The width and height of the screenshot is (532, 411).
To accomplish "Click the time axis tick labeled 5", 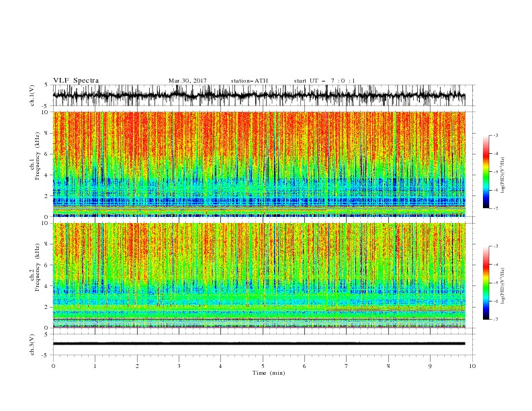I will pos(263,366).
